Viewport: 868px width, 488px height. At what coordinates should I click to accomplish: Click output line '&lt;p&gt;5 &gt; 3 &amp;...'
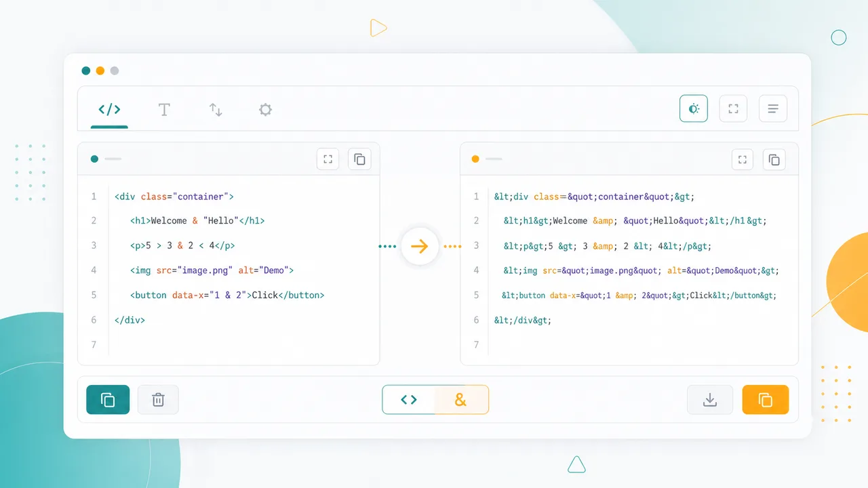click(607, 246)
